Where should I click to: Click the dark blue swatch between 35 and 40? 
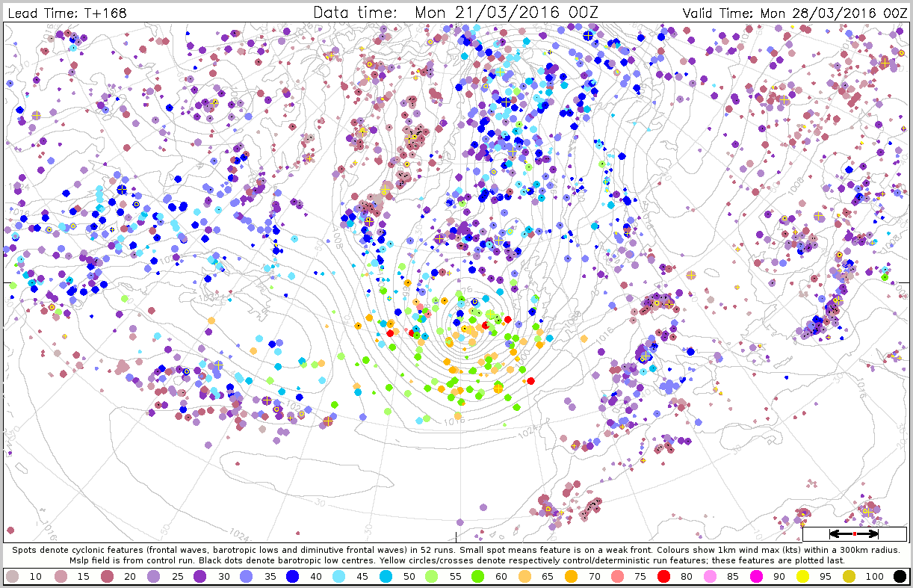(x=292, y=577)
